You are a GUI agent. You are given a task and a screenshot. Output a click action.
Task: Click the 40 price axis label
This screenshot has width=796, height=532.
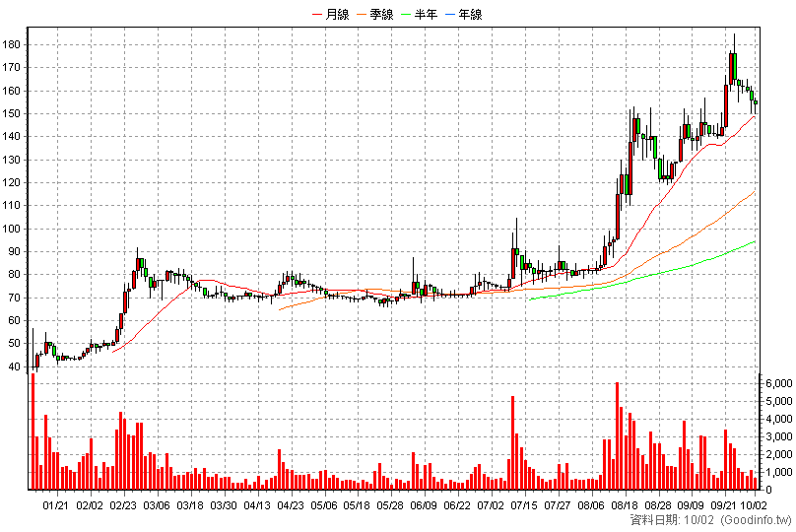point(14,366)
